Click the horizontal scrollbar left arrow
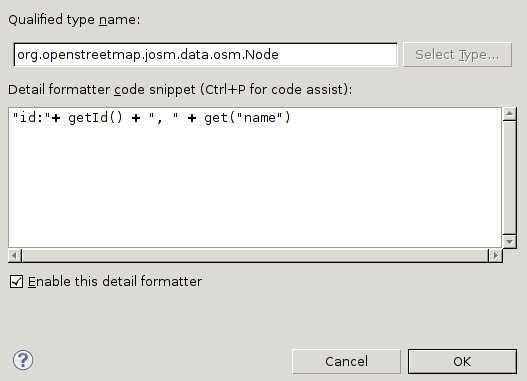Screen dimensions: 527x381 tap(14, 256)
